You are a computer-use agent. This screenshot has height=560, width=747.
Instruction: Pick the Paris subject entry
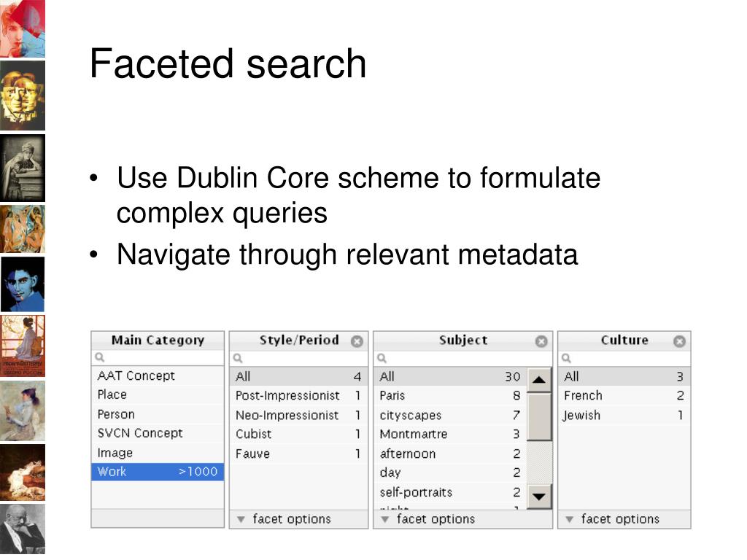450,396
